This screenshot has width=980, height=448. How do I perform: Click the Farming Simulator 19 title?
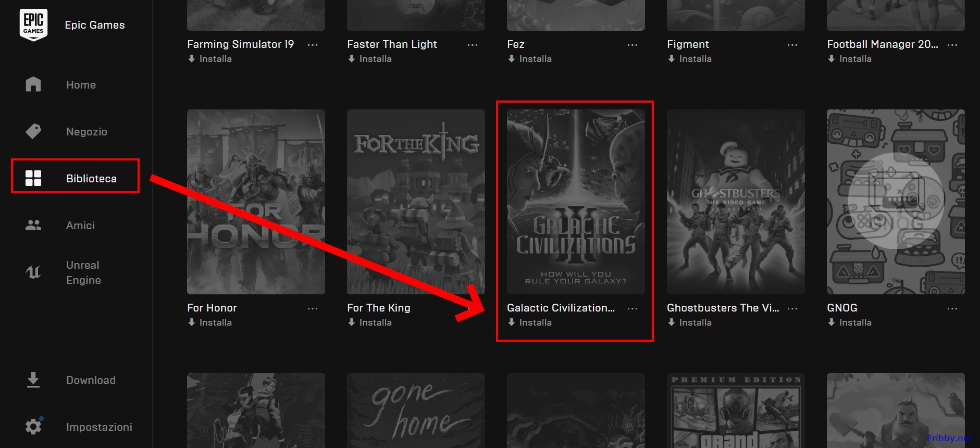click(241, 44)
